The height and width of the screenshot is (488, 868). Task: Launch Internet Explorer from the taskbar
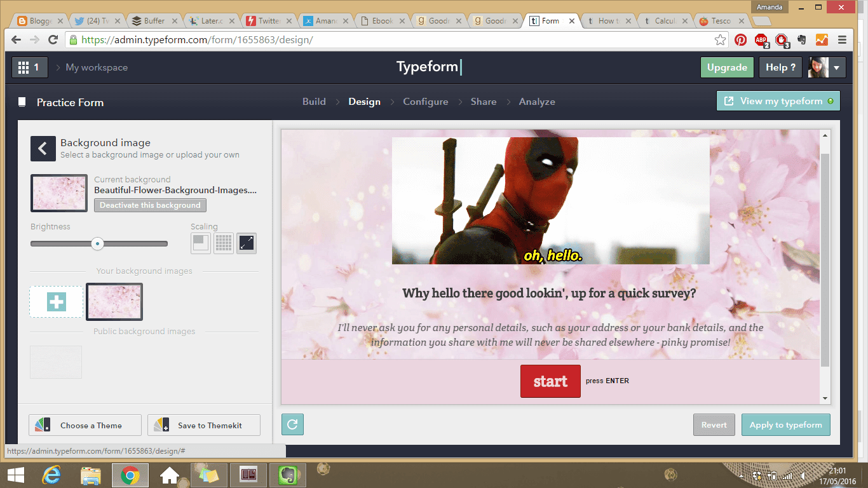click(x=51, y=475)
